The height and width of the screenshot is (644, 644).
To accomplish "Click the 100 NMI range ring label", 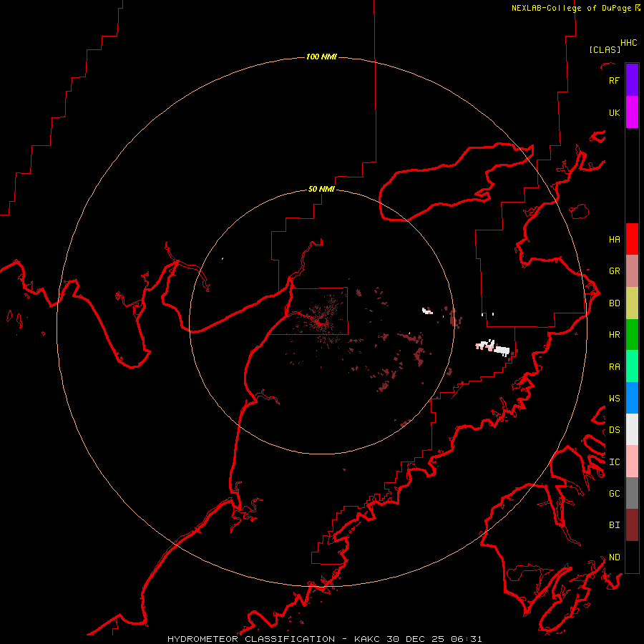I will (x=321, y=57).
